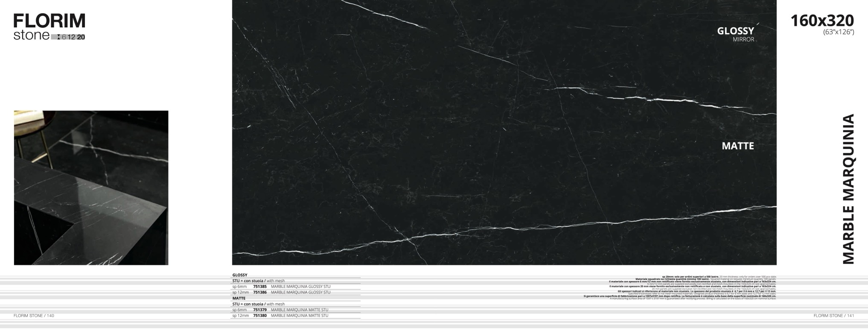868x331 pixels.
Task: Click the fine-print technical notes block
Action: point(683,287)
